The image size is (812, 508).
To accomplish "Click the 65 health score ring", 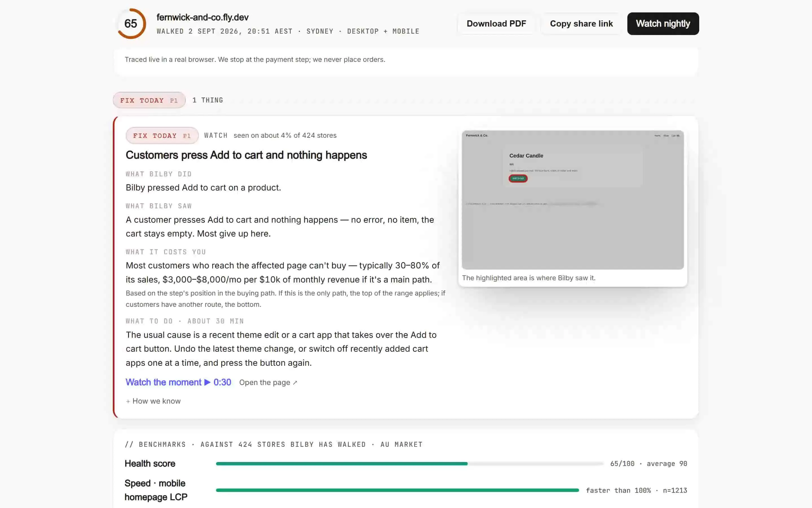I will point(131,23).
